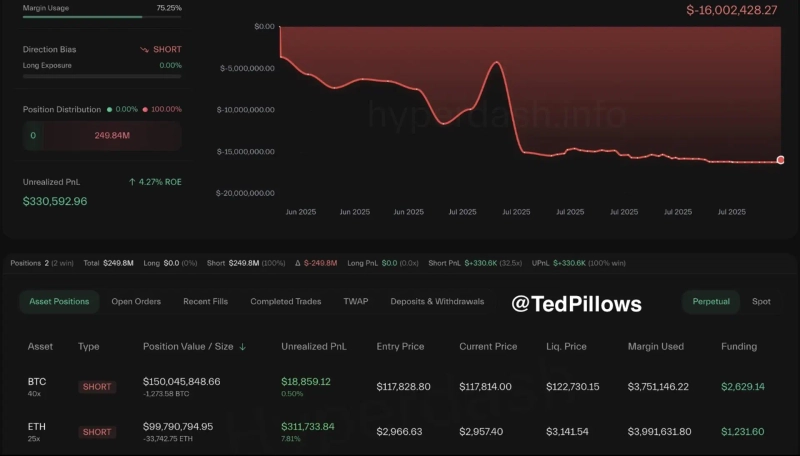
Task: Click the delta symbol in the positions summary
Action: coord(297,263)
